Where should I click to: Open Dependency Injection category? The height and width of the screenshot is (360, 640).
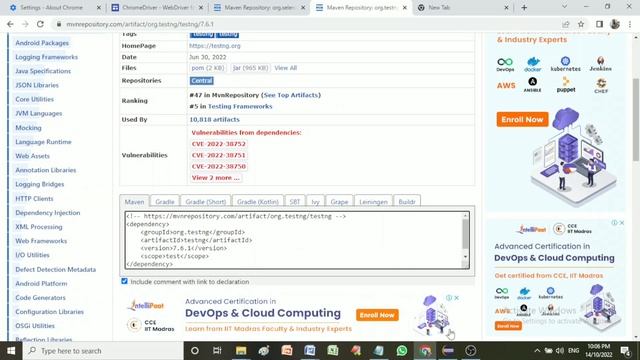[x=48, y=213]
